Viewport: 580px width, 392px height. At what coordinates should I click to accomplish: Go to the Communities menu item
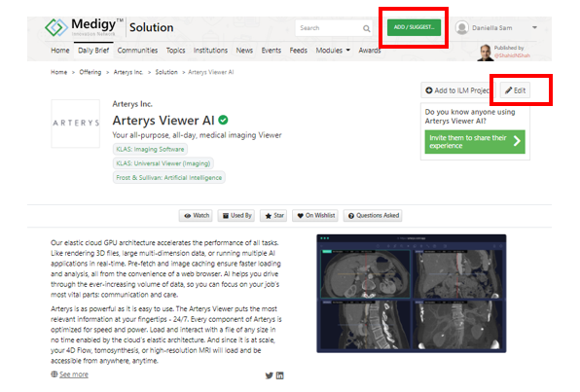click(x=137, y=51)
